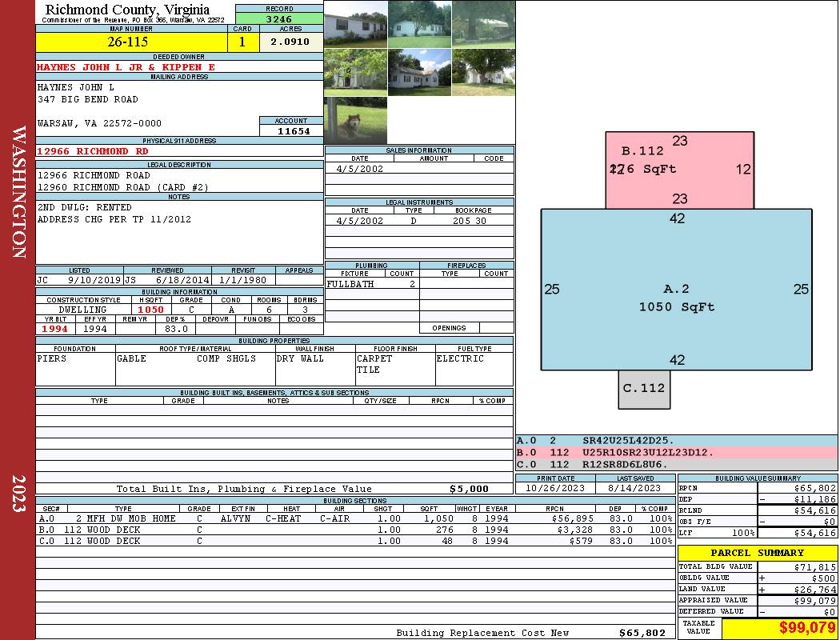The height and width of the screenshot is (640, 840).
Task: Click the account number 11654
Action: [x=291, y=130]
